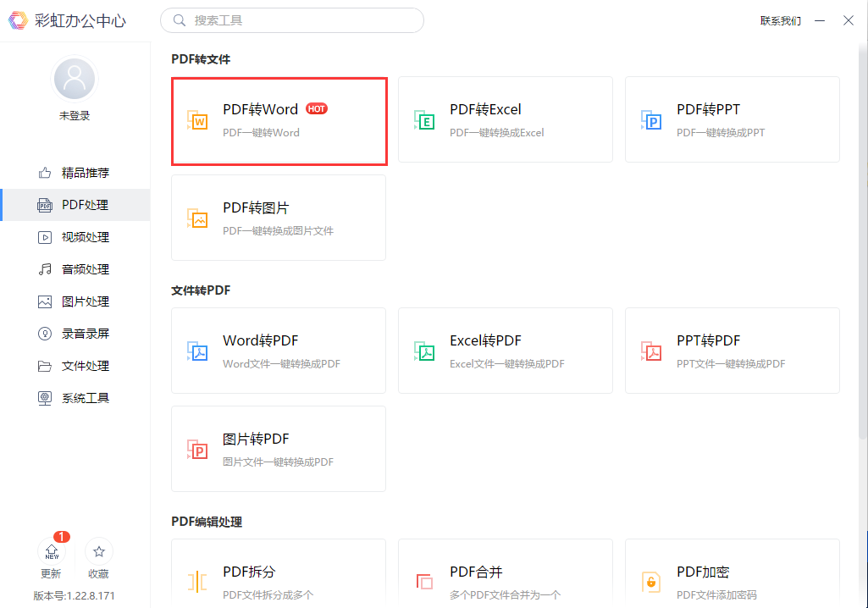Click the 未登录 login label
868x608 pixels.
tap(75, 116)
